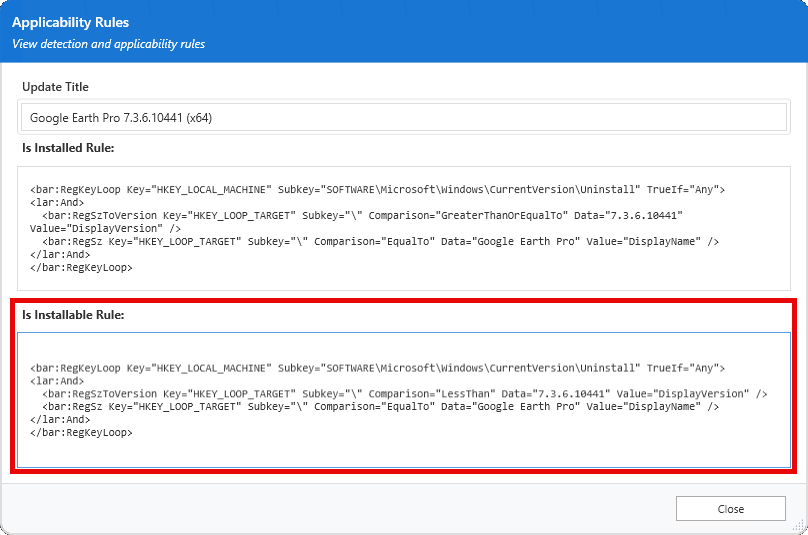The width and height of the screenshot is (808, 535).
Task: Click the 'Update Title' label
Action: 56,87
